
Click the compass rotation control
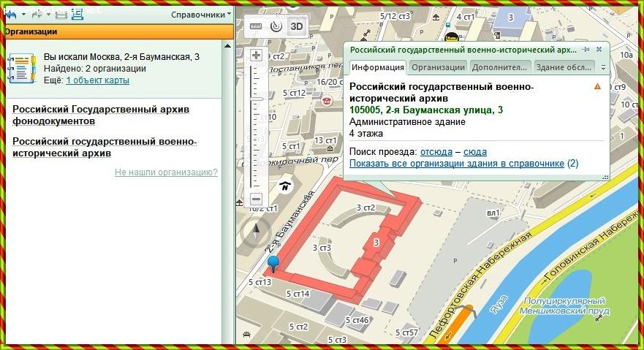coord(256,233)
